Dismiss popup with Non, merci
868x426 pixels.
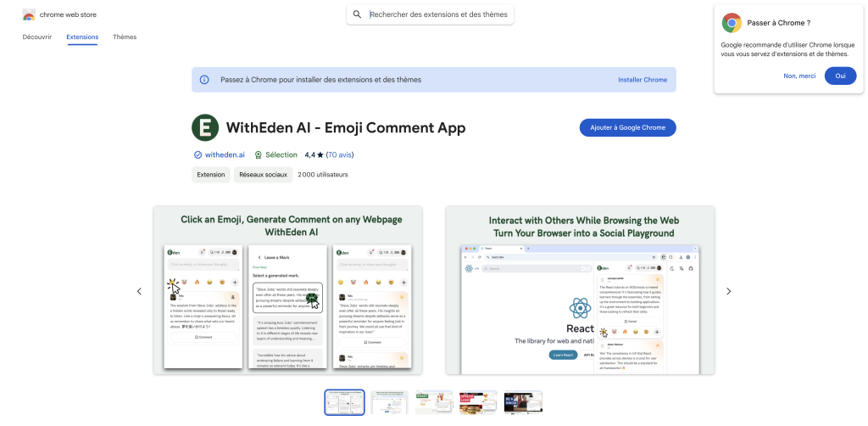799,76
